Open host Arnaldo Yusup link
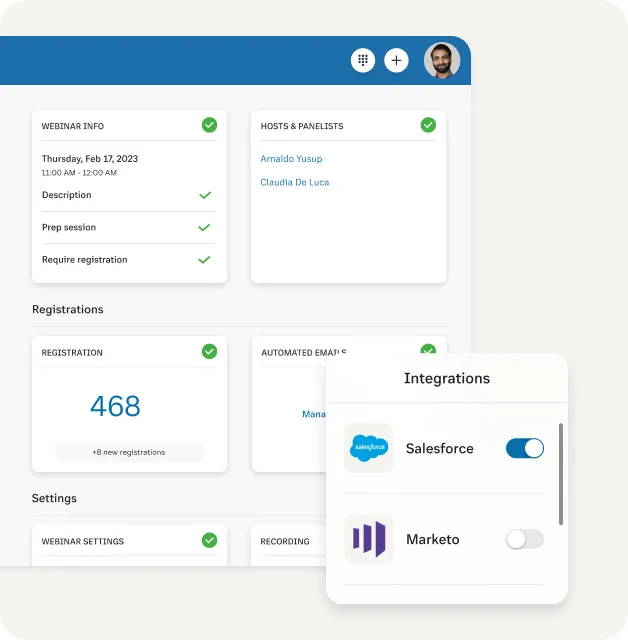 tap(291, 159)
